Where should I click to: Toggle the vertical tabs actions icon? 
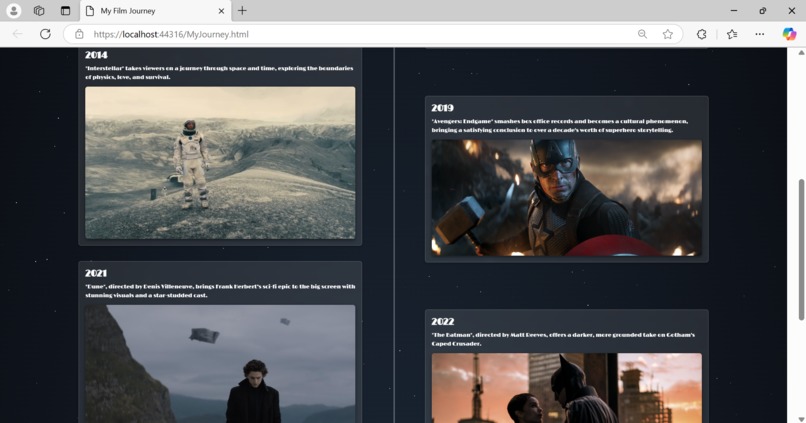pos(65,10)
